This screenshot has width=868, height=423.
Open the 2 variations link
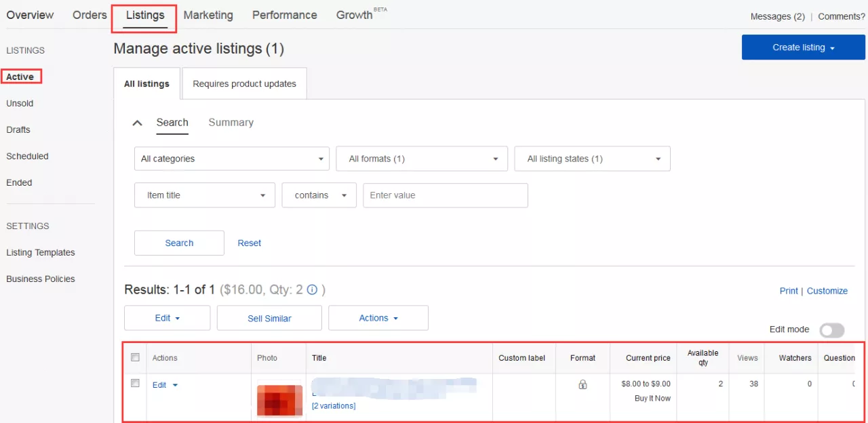click(x=334, y=406)
